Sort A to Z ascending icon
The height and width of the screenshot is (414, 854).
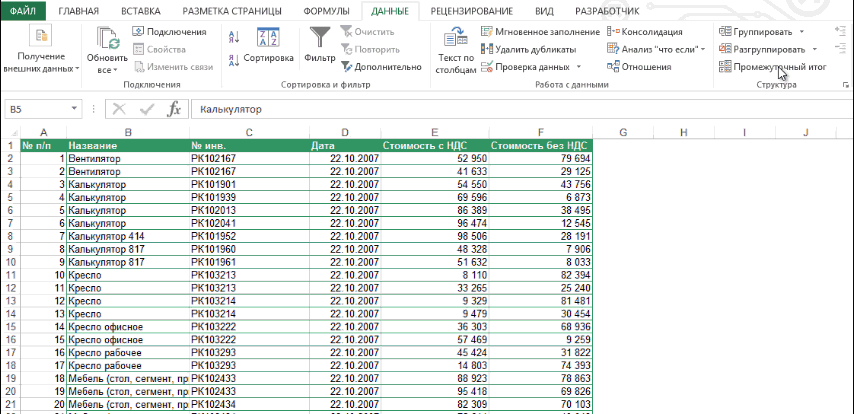point(234,37)
